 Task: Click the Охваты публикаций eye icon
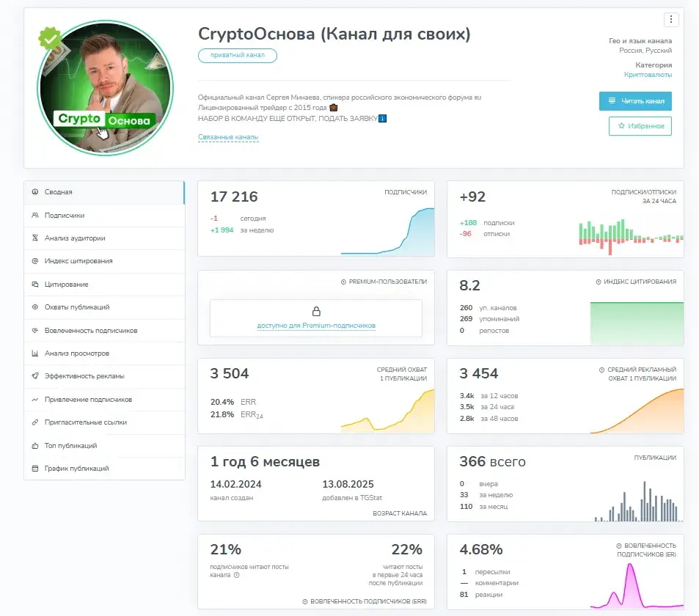coord(35,307)
